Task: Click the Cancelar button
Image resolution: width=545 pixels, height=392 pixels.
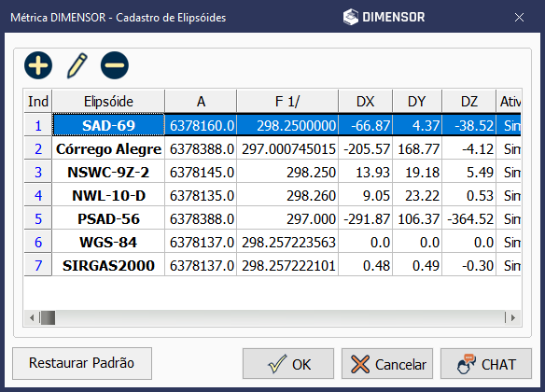Action: pyautogui.click(x=387, y=364)
